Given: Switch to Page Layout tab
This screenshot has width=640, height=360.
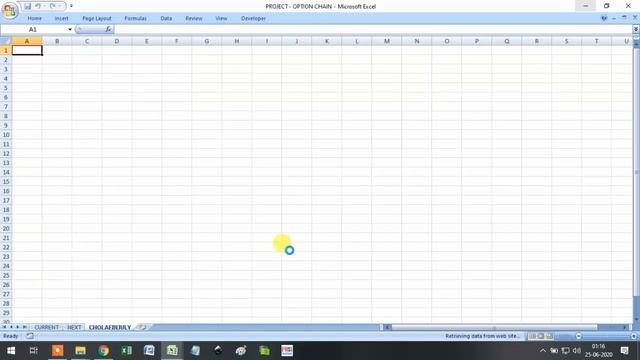Looking at the screenshot, I should pos(97,18).
